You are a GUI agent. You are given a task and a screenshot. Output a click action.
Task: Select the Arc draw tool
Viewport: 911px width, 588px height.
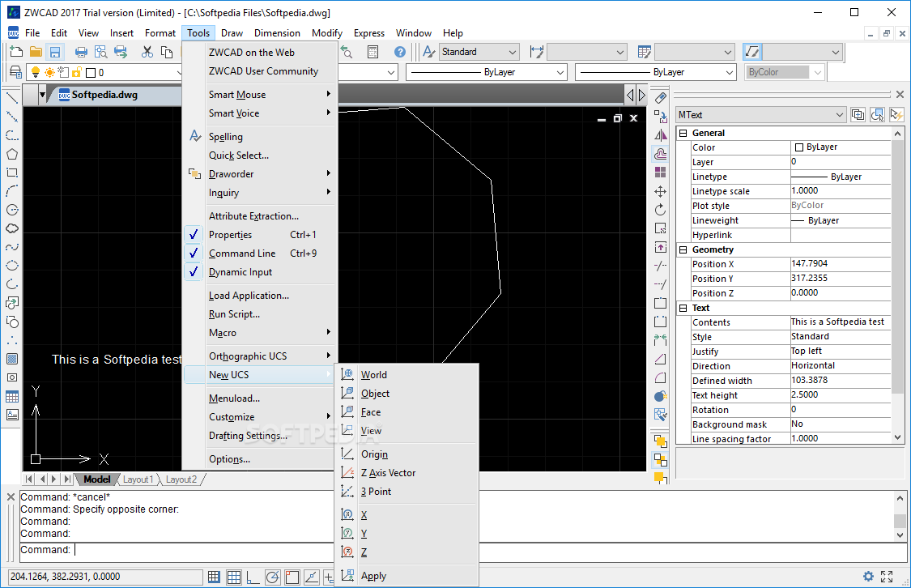(x=11, y=191)
